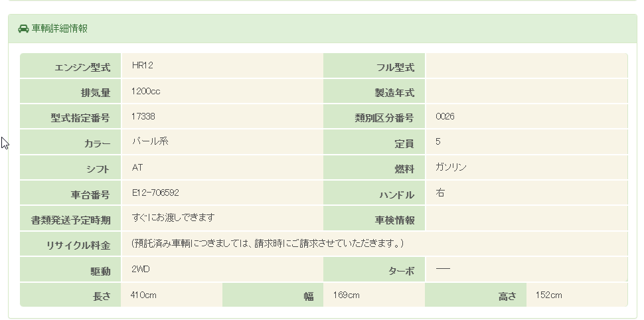Select the shift value AT
The image size is (644, 320).
(137, 167)
